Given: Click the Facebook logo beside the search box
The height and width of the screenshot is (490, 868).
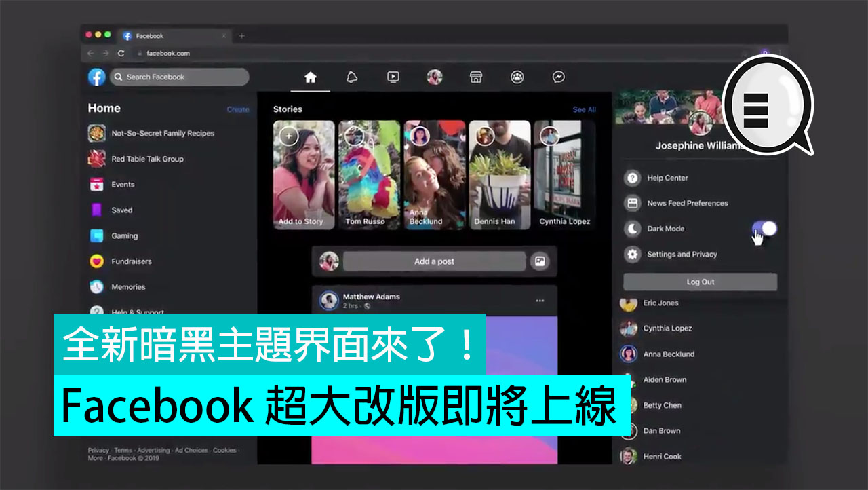Looking at the screenshot, I should 97,77.
